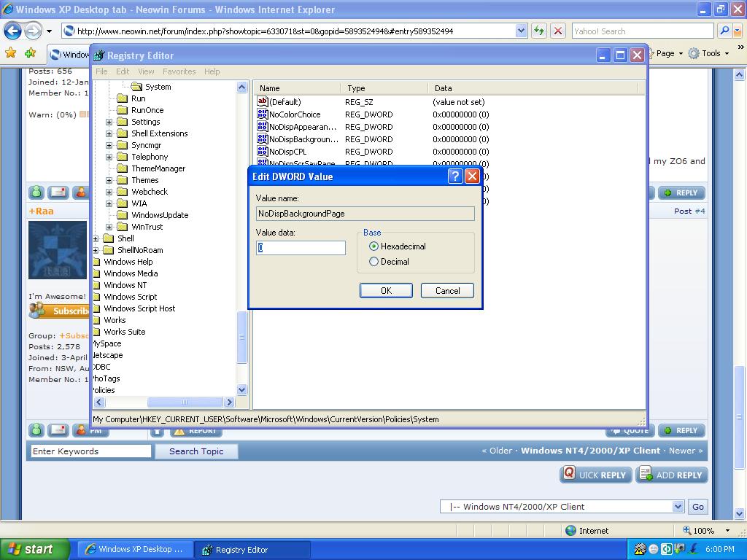The width and height of the screenshot is (747, 560).
Task: Expand the Webcheck registry key
Action: click(109, 192)
